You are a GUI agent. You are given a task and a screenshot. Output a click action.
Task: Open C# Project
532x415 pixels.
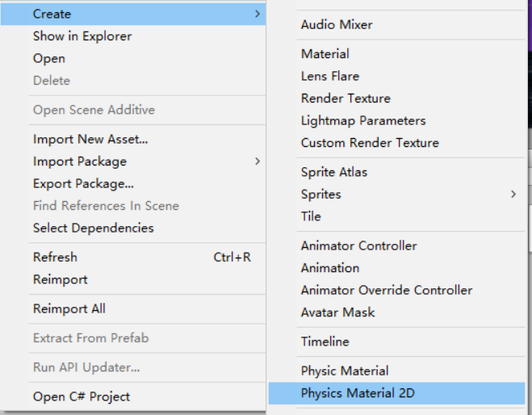coord(82,397)
